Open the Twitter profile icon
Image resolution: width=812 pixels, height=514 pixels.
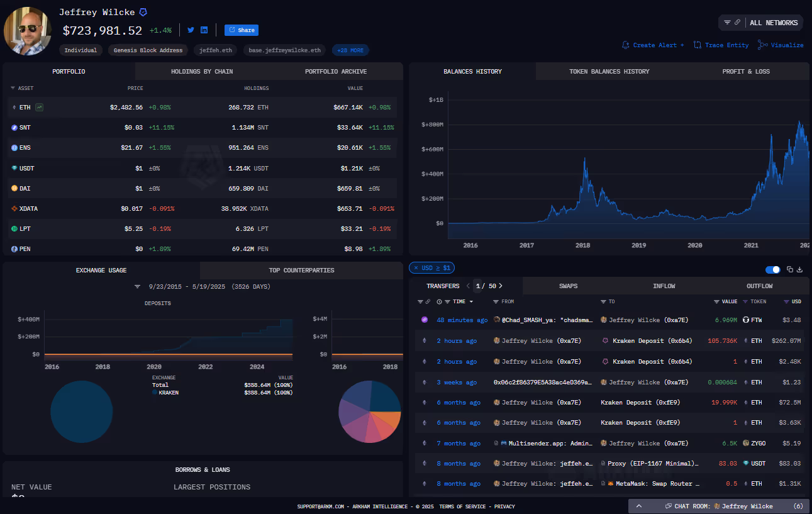tap(191, 30)
